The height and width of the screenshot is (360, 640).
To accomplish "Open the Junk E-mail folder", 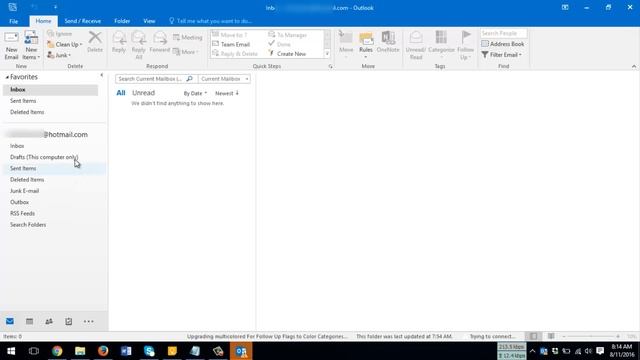I will pos(24,191).
